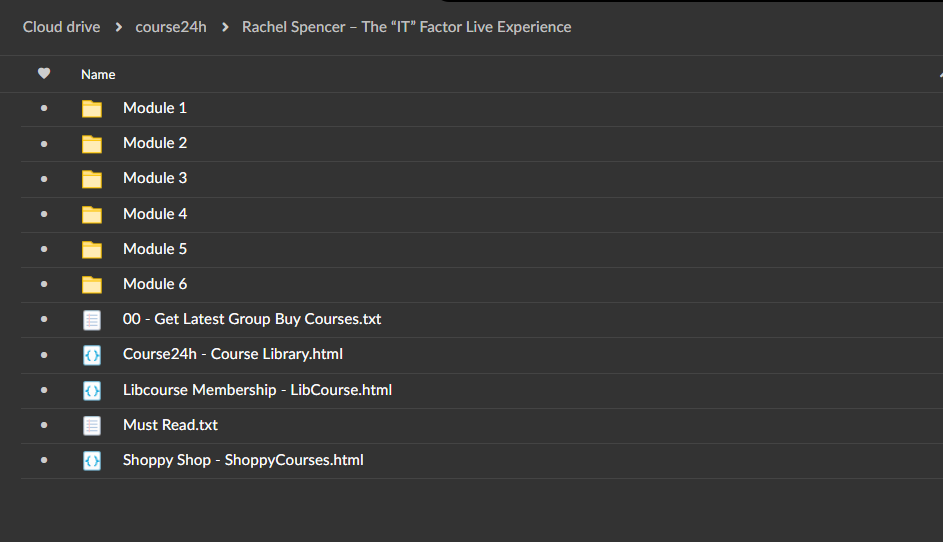943x542 pixels.
Task: Click HTML file icon for Course24h Course Library
Action: coord(91,355)
